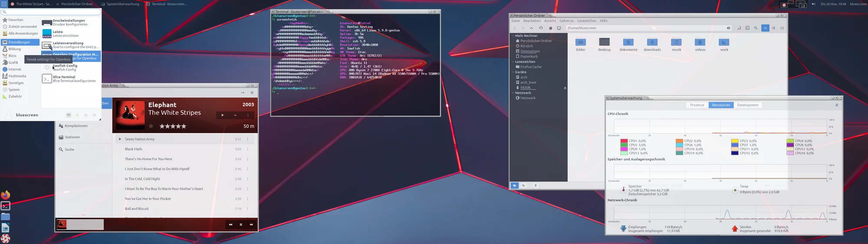
Task: Open Lollypop hamburger menu
Action: 252,92
